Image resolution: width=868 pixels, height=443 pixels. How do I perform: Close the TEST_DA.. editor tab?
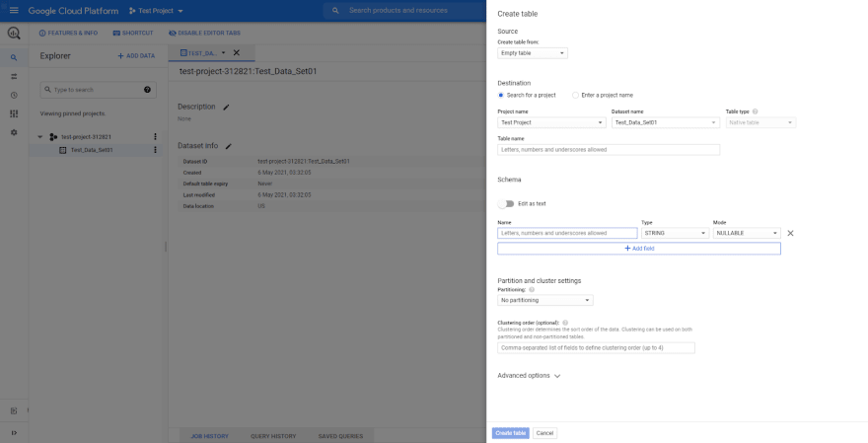pyautogui.click(x=237, y=52)
